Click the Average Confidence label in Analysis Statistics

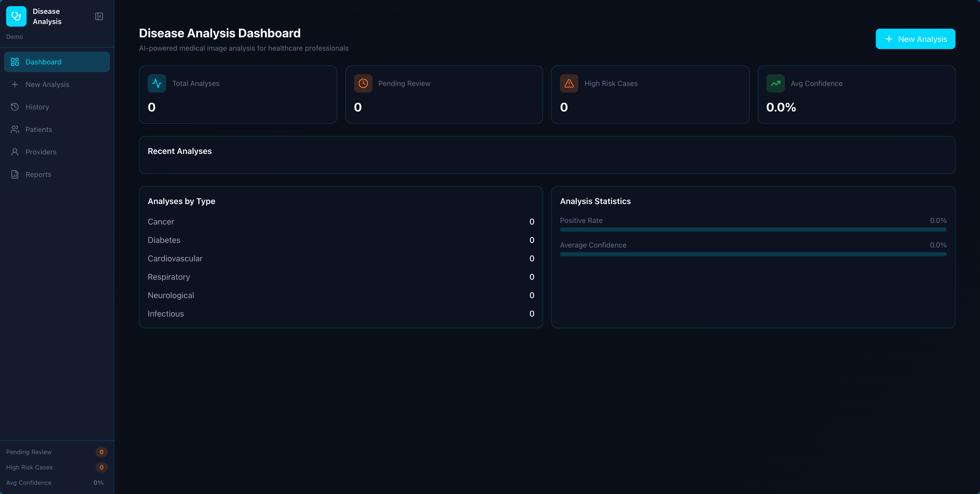(593, 245)
